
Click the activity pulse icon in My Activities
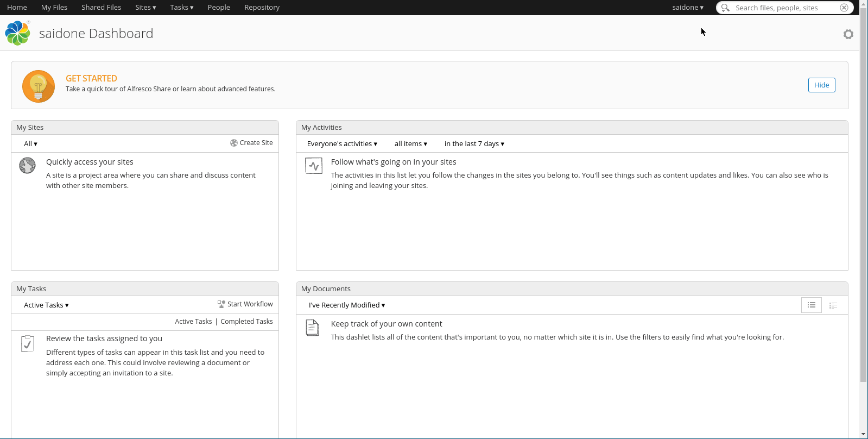(314, 166)
